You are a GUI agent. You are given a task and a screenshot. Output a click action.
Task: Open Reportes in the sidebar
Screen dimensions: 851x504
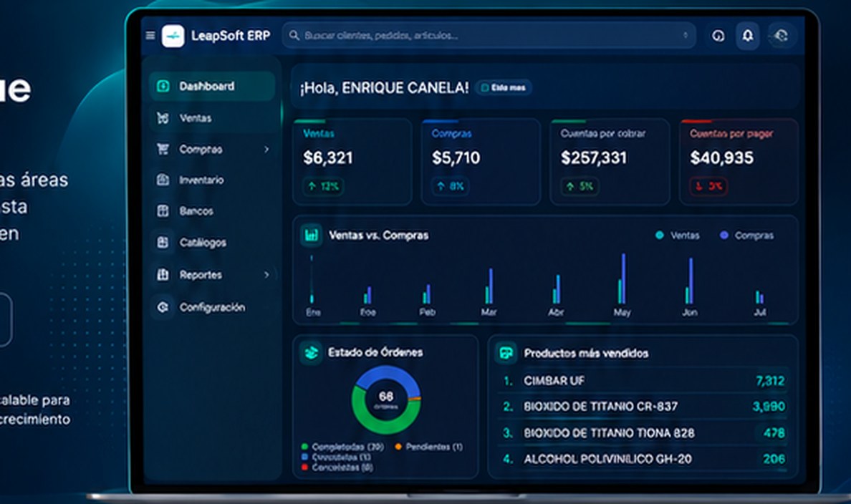click(212, 274)
